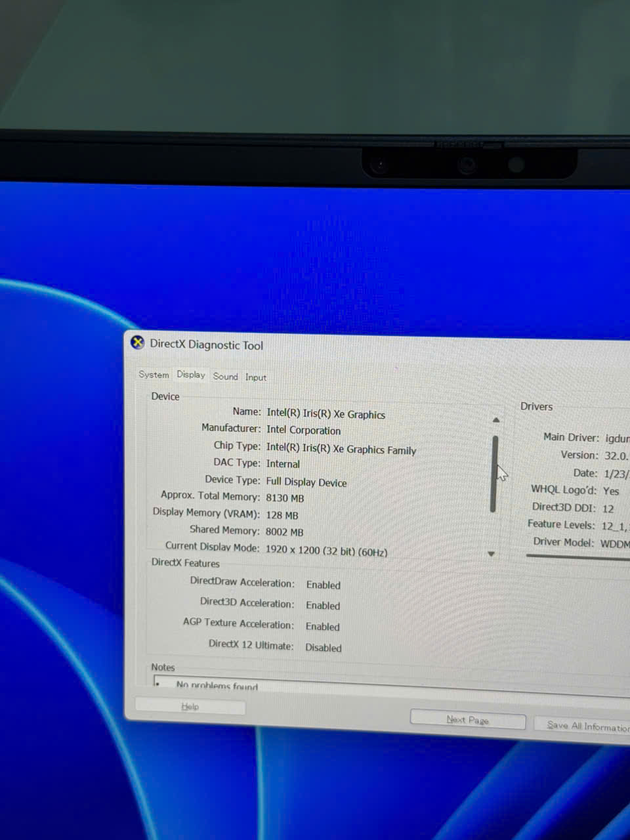Click the DirectX Diagnostic Tool title icon
Viewport: 630px width, 840px height.
(x=138, y=343)
